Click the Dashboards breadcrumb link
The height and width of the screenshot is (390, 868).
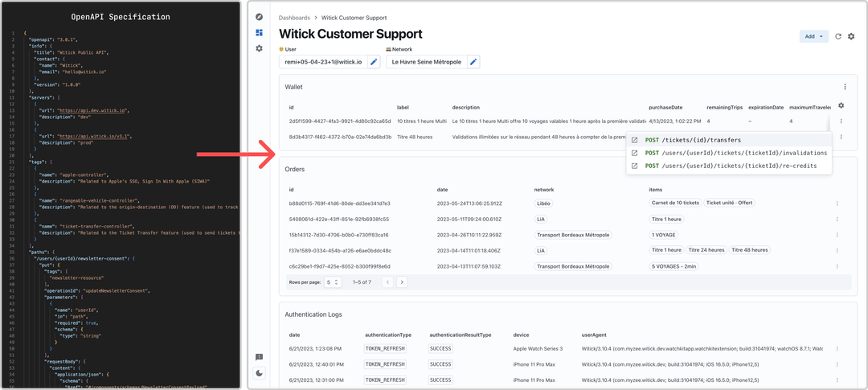click(x=294, y=18)
